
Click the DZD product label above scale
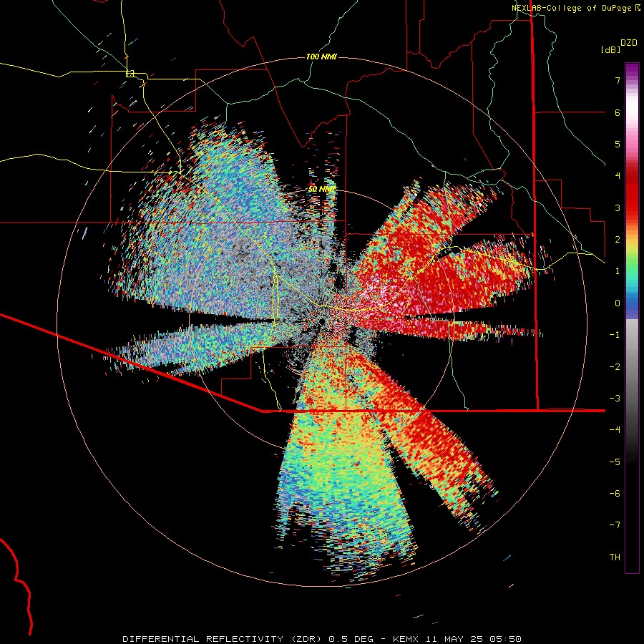tap(629, 43)
